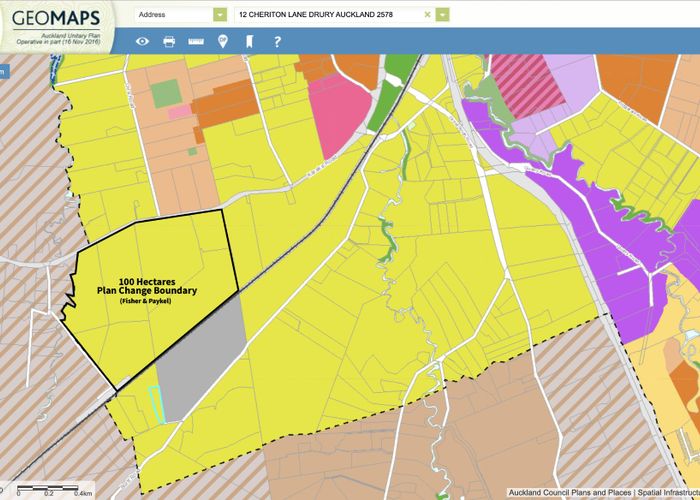Click the 100 Hectares Plan Change Boundary label

[x=157, y=287]
